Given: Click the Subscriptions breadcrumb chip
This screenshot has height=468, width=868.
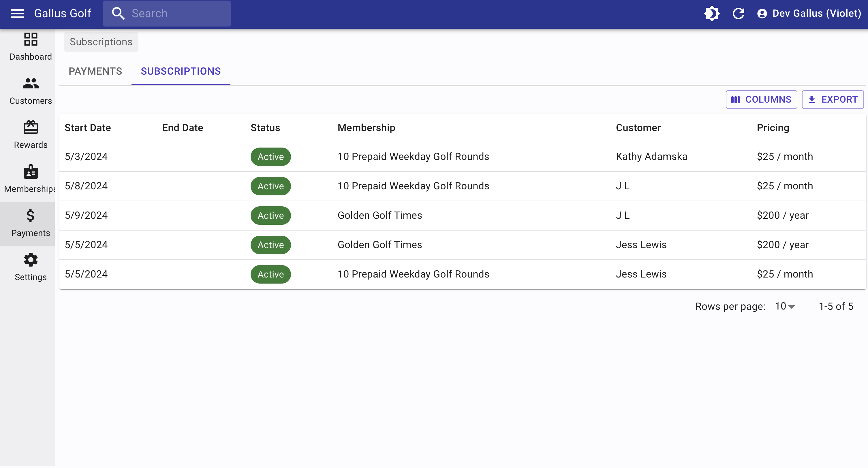Looking at the screenshot, I should coord(101,42).
